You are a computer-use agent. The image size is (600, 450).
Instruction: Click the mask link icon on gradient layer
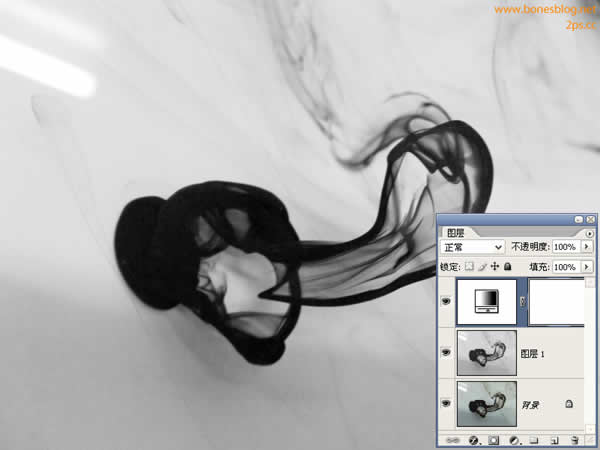tap(523, 302)
